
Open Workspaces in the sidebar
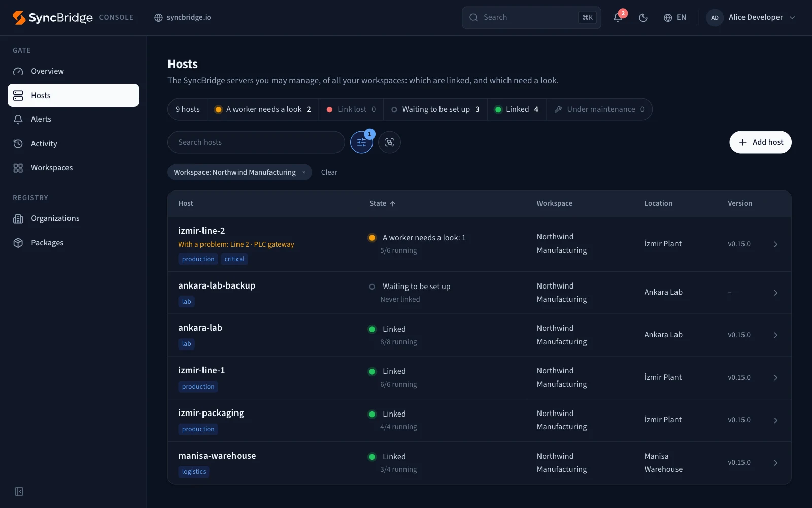click(73, 168)
